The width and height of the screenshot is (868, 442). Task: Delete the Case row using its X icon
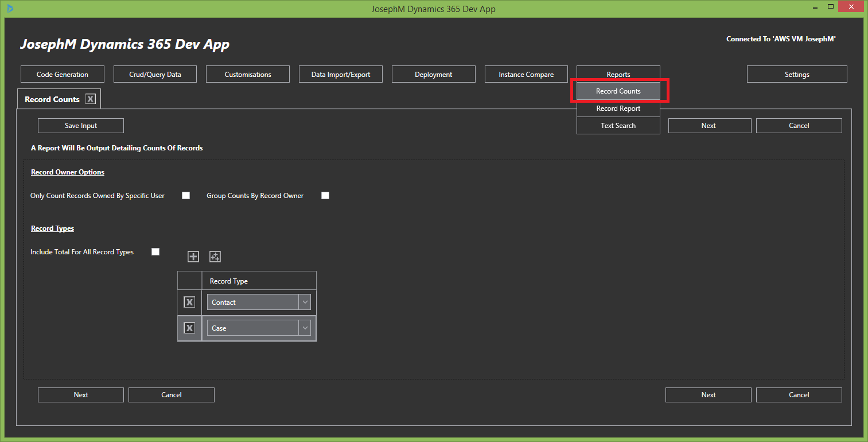[x=189, y=328]
